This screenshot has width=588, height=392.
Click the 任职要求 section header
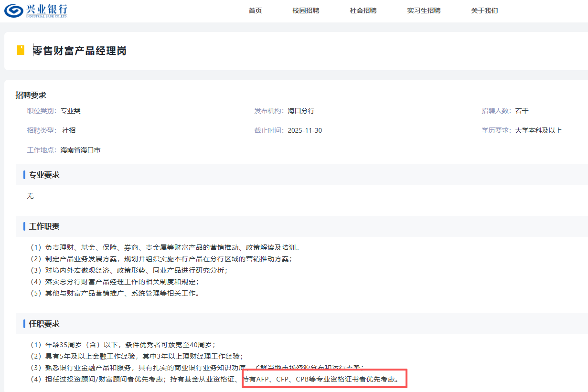tap(44, 324)
